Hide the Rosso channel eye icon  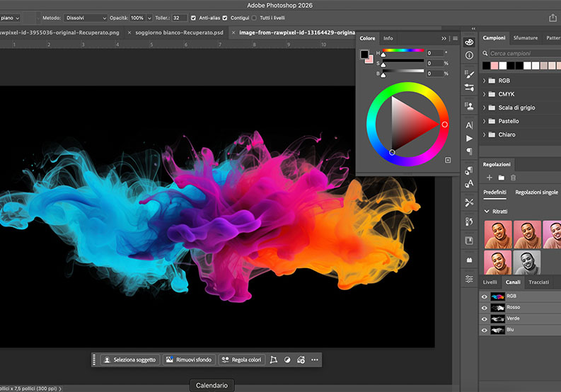coord(485,308)
